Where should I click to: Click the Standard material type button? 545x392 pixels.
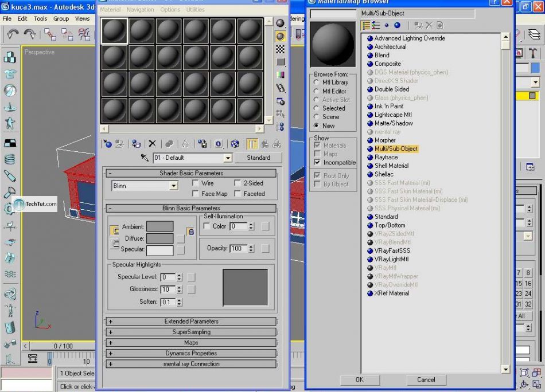[258, 158]
